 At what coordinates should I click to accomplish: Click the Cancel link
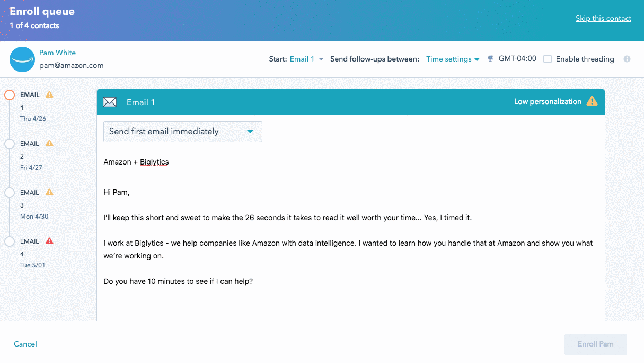tap(25, 344)
